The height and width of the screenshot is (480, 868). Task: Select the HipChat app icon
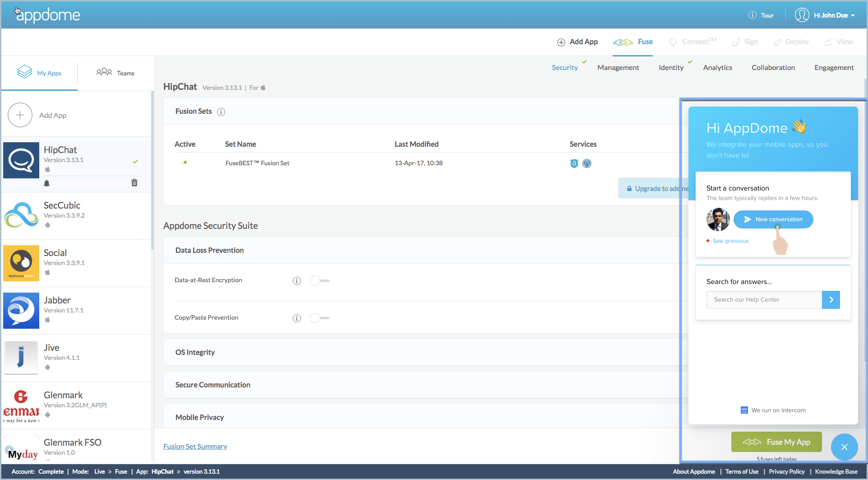(21, 160)
